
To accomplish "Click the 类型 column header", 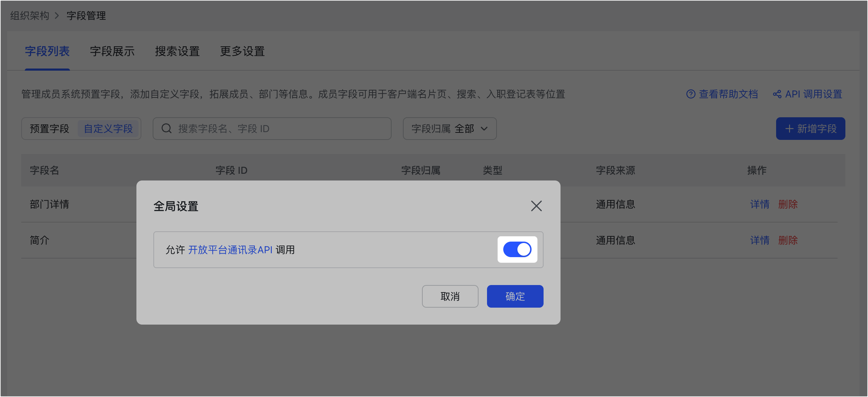I will click(x=492, y=170).
